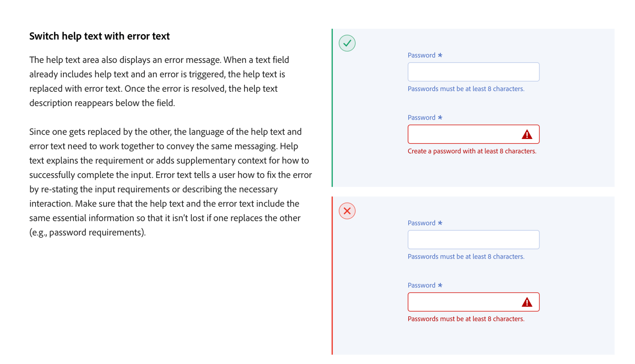Click the Password label above the erroring field
This screenshot has height=364, width=635.
[422, 117]
